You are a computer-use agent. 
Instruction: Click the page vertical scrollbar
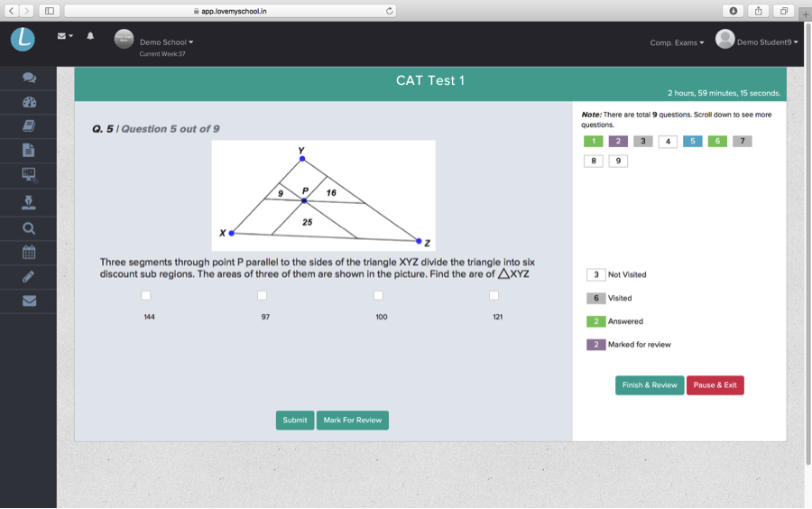tap(808, 244)
